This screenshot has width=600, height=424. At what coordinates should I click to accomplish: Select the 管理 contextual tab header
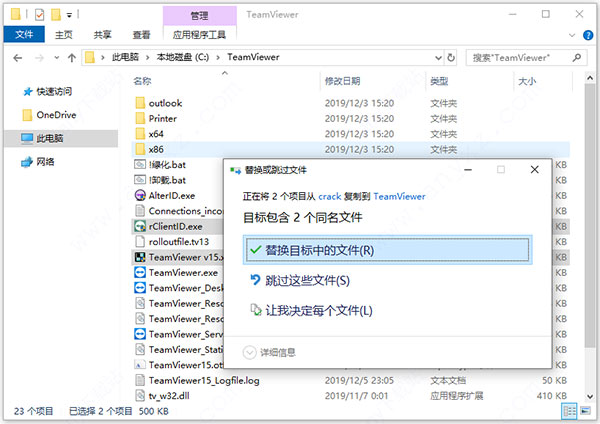pyautogui.click(x=199, y=16)
